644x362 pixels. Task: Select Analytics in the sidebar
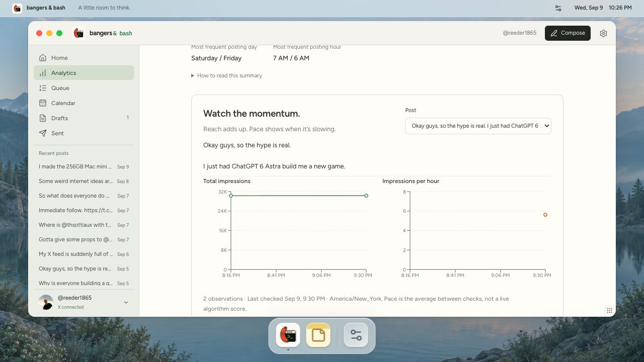point(84,73)
